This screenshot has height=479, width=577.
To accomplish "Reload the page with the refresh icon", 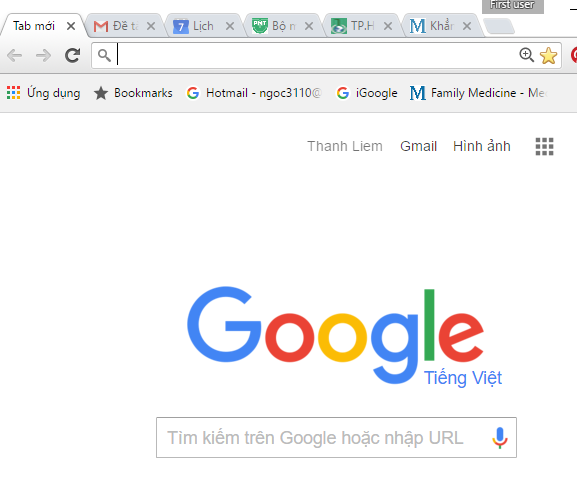I will (x=72, y=56).
